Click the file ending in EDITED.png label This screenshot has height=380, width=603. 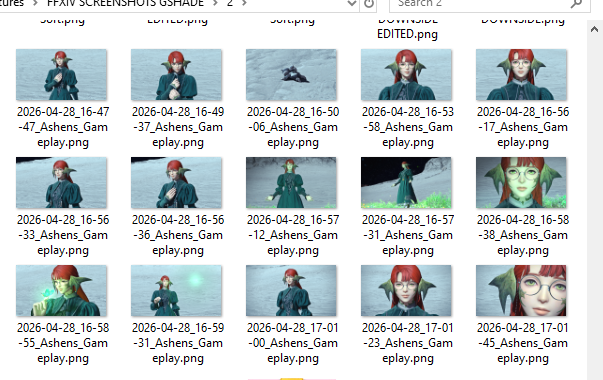(407, 30)
